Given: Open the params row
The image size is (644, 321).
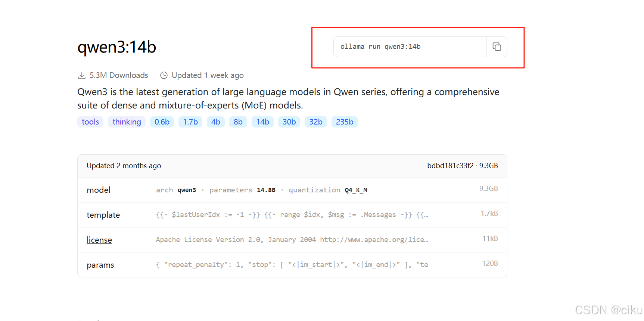Looking at the screenshot, I should pyautogui.click(x=292, y=265).
